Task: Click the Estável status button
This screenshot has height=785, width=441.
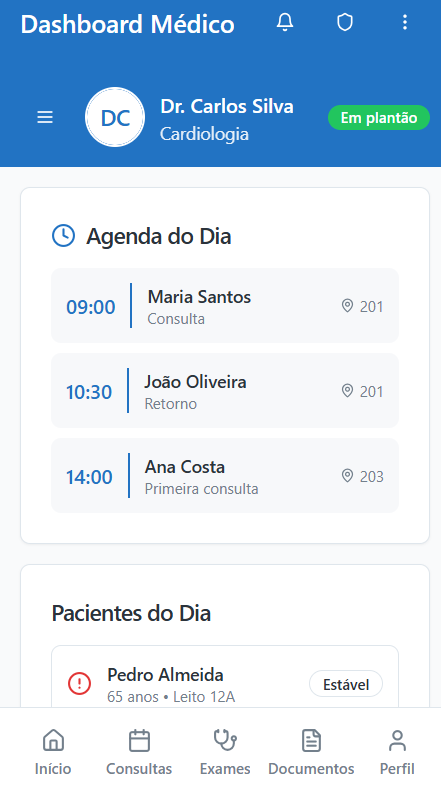Action: [346, 684]
